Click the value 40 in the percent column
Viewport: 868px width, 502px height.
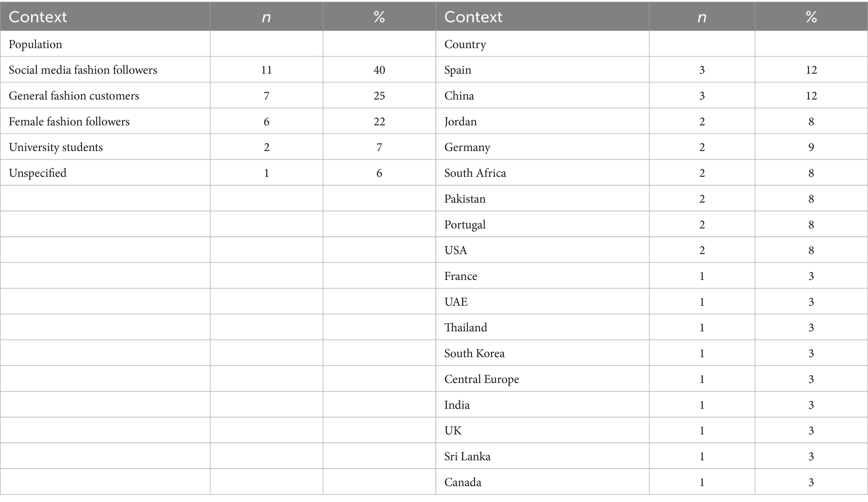[x=379, y=70]
